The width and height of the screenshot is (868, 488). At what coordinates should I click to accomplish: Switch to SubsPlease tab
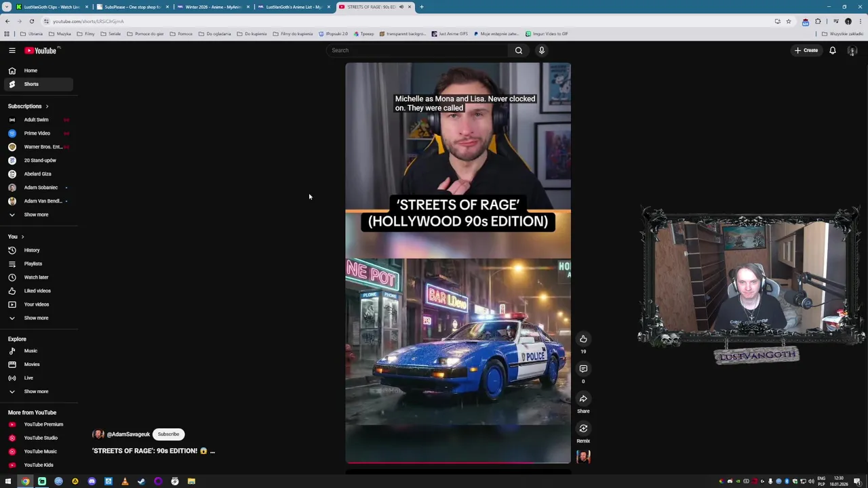(x=132, y=7)
